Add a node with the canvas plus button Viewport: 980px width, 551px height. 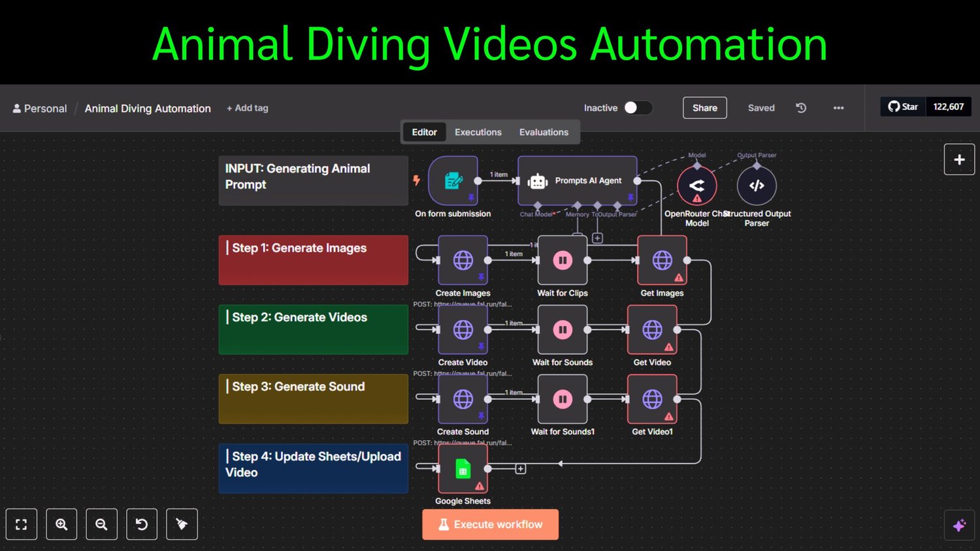[959, 159]
